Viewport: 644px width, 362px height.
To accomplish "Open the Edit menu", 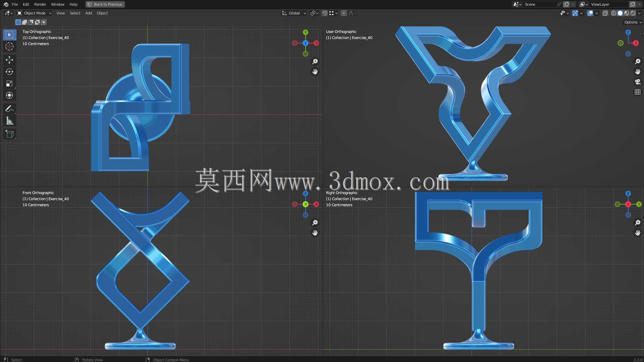I will 26,4.
